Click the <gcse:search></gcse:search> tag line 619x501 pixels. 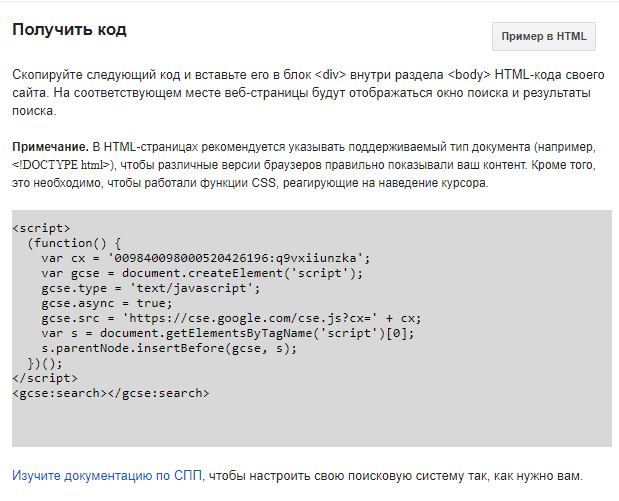point(111,393)
